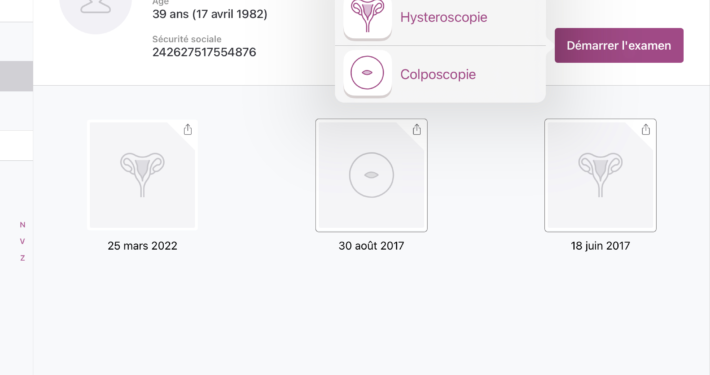Share the 25 mars 2022 exam

point(188,130)
